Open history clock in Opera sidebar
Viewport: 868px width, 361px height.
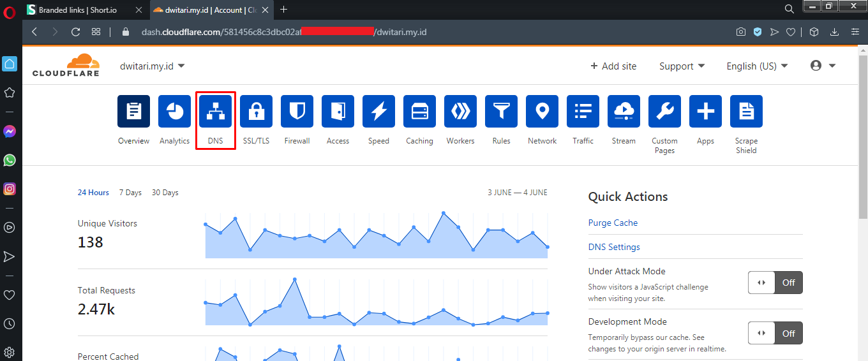click(10, 324)
